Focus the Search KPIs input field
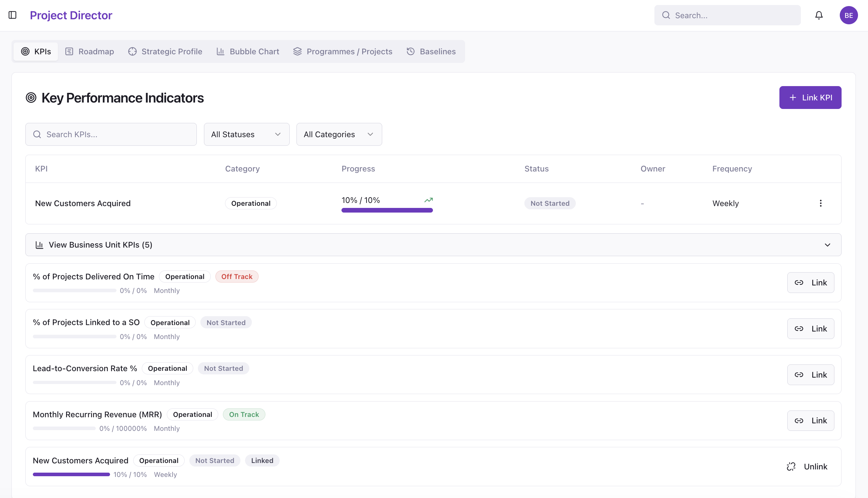 pyautogui.click(x=111, y=134)
